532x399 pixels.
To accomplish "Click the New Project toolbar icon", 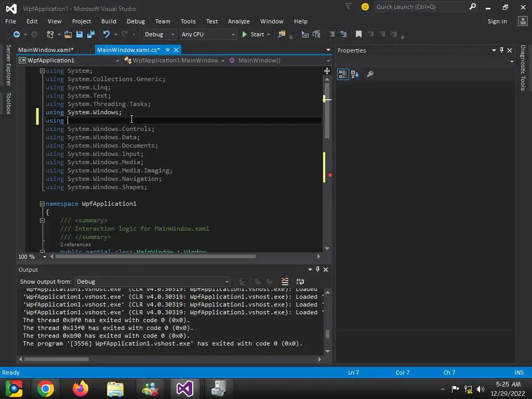I will (x=50, y=34).
